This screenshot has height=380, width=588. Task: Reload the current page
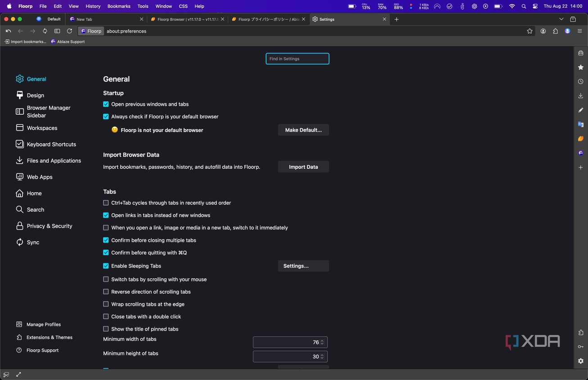[x=69, y=31]
